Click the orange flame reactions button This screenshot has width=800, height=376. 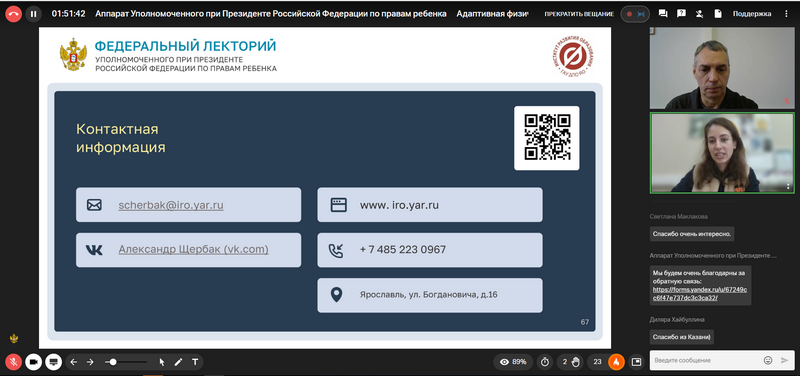pos(616,362)
